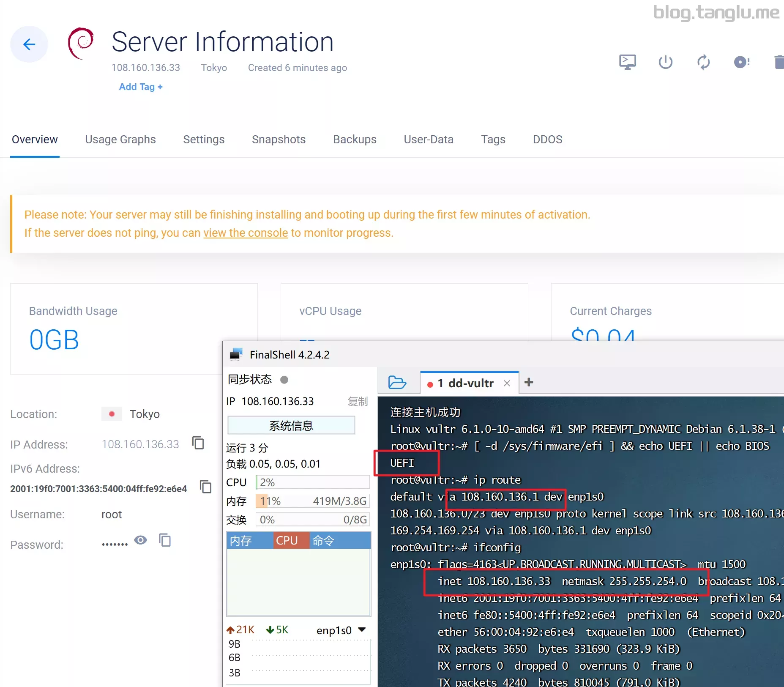
Task: Click the reinstall server icon
Action: [741, 62]
